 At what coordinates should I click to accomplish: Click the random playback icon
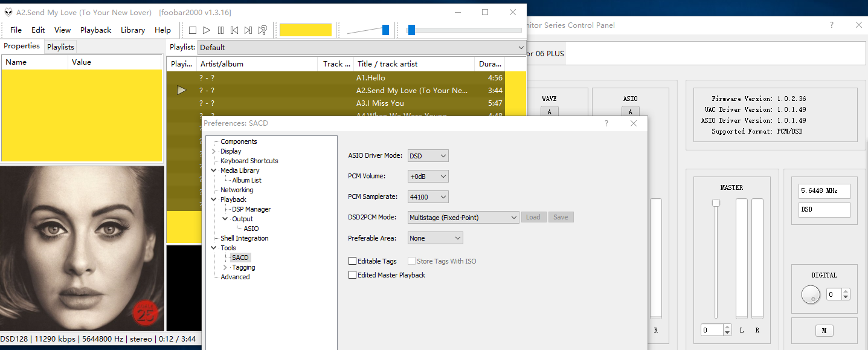(x=263, y=30)
